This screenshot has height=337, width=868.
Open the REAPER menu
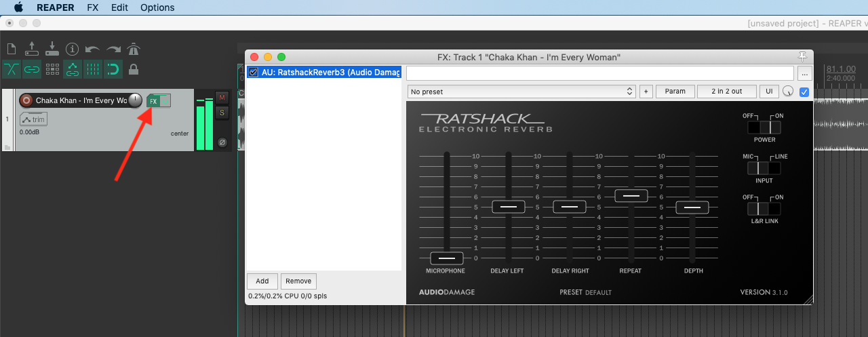pos(55,7)
